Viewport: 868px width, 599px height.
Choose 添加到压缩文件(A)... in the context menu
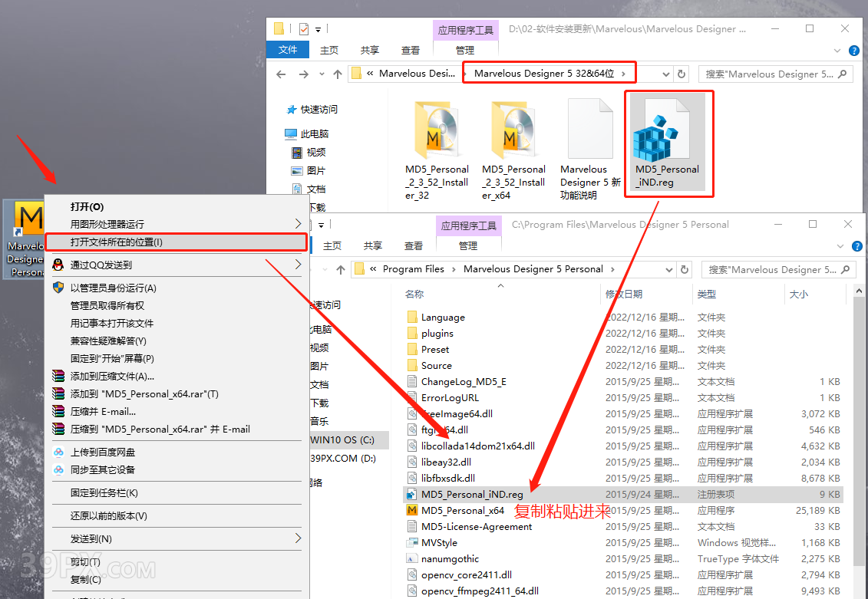click(x=176, y=376)
